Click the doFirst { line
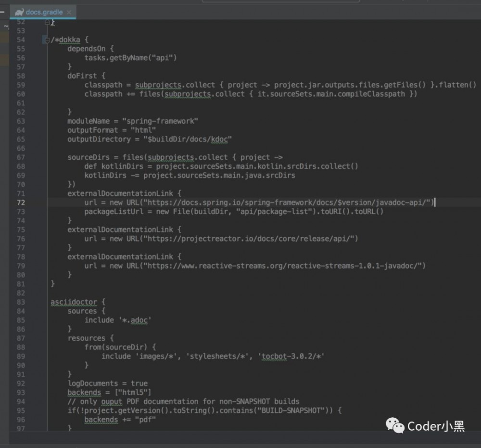This screenshot has height=448, width=481. coord(87,76)
